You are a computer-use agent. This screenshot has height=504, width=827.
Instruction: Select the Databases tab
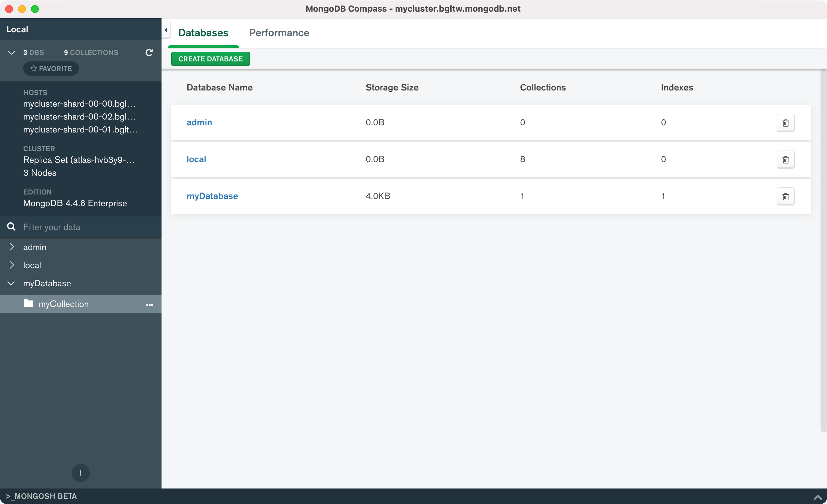click(x=203, y=33)
